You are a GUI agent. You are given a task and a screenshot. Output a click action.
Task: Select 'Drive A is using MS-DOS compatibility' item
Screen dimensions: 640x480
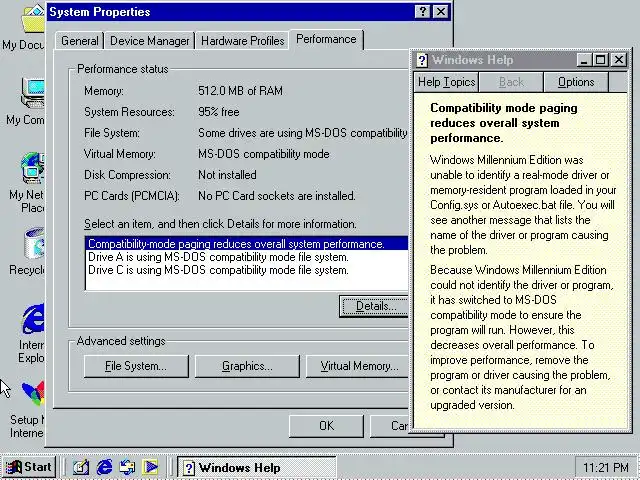(x=247, y=257)
